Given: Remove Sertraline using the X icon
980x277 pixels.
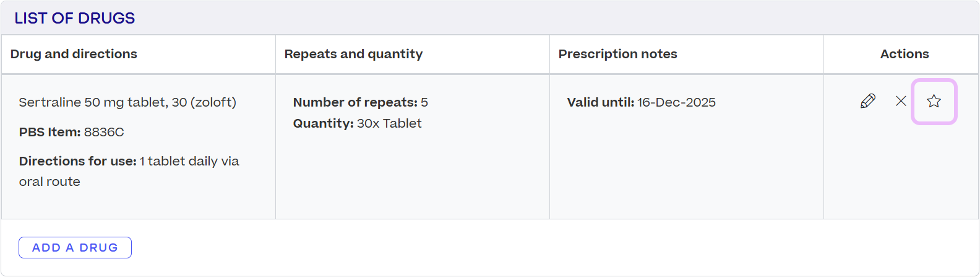Looking at the screenshot, I should 901,101.
